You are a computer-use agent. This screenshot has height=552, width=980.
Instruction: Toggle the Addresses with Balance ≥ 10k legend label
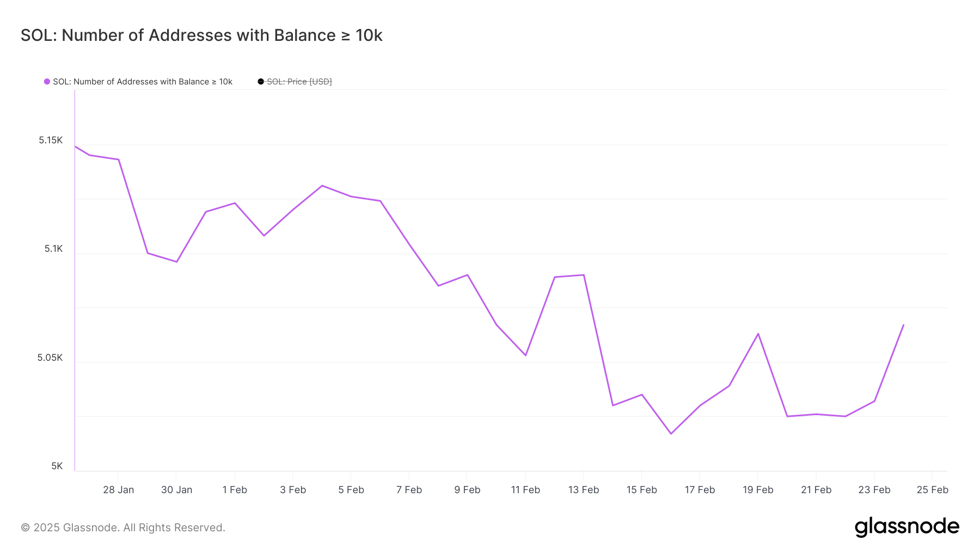143,82
